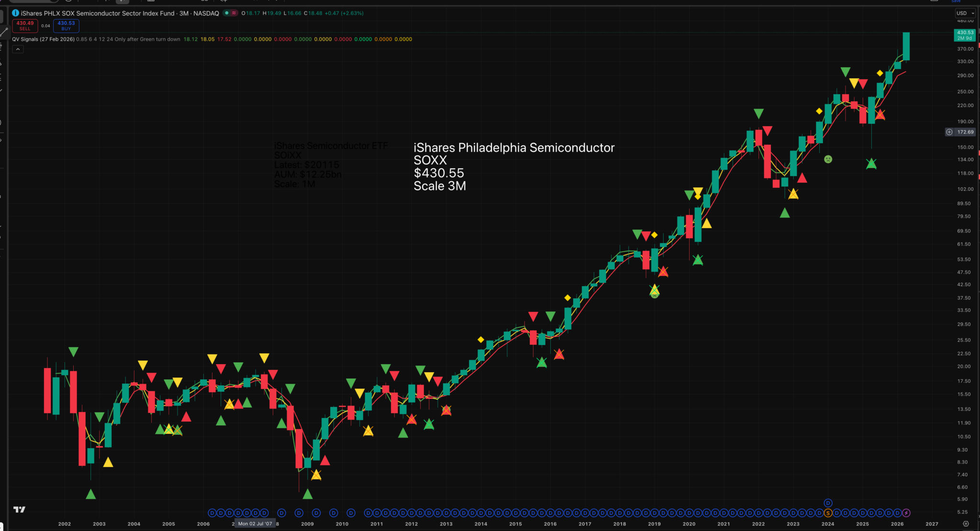The image size is (980, 531).
Task: Open the USD currency dropdown
Action: click(x=965, y=13)
